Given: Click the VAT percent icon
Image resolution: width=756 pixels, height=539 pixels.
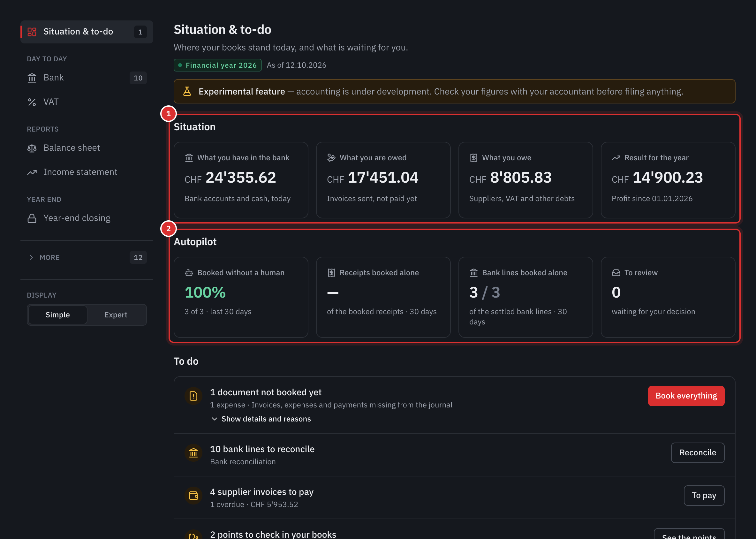Looking at the screenshot, I should (32, 102).
